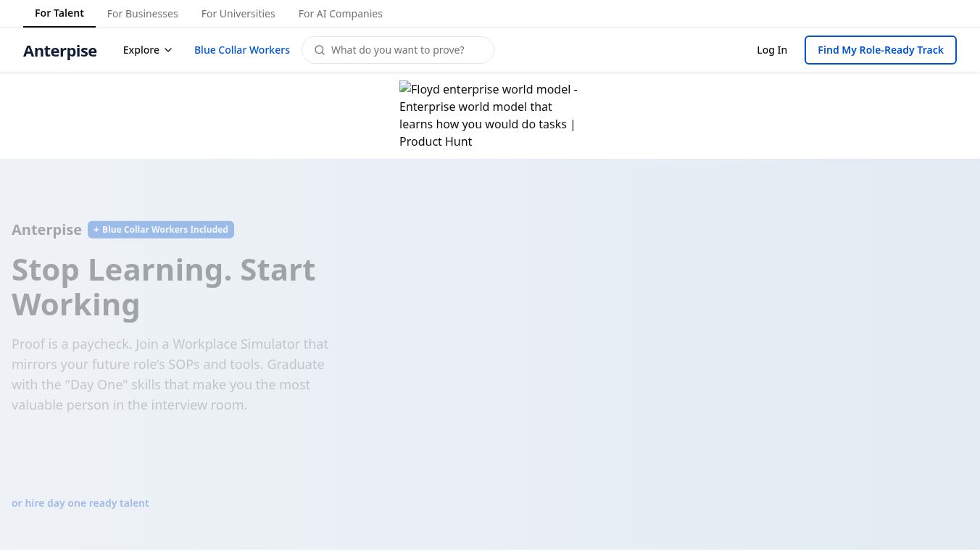Click Find My Role-Ready Track button

pyautogui.click(x=881, y=50)
